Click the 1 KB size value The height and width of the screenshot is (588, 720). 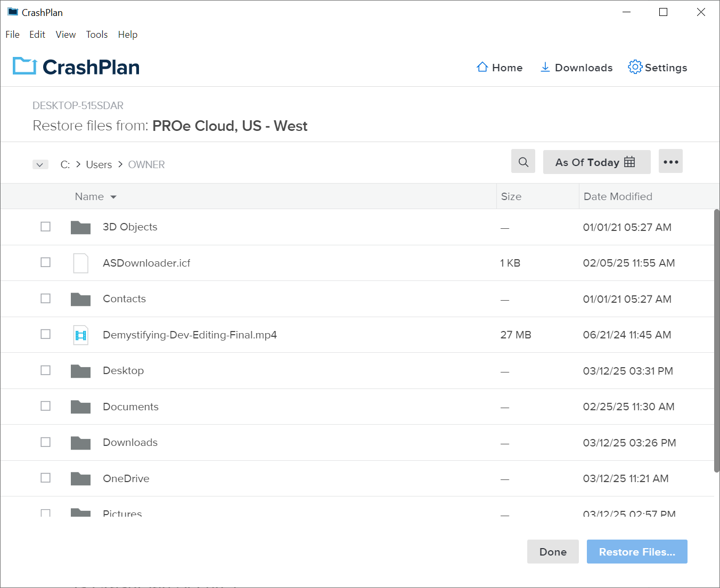tap(510, 263)
